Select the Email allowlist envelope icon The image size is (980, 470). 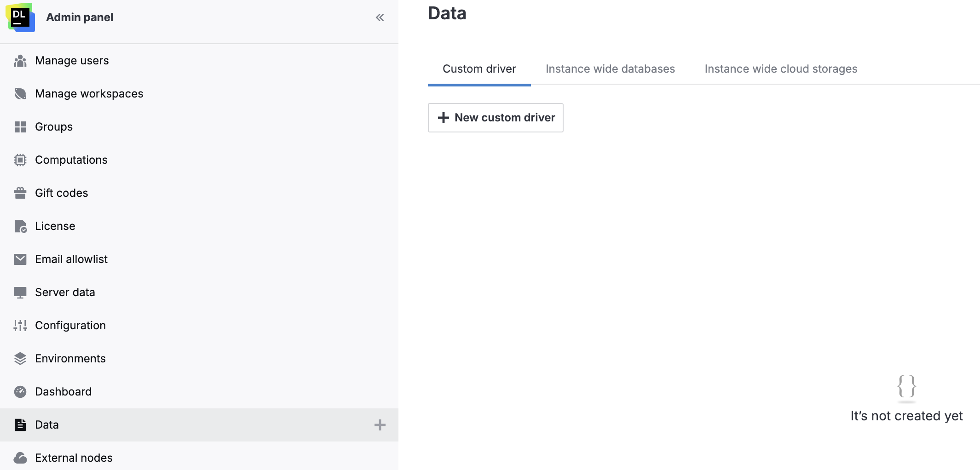pos(20,259)
